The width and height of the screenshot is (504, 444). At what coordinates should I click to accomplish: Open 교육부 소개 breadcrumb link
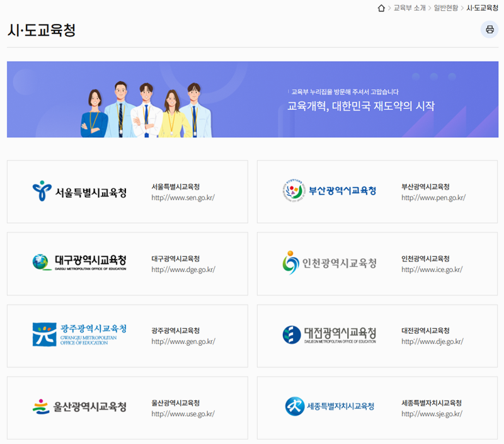(409, 8)
